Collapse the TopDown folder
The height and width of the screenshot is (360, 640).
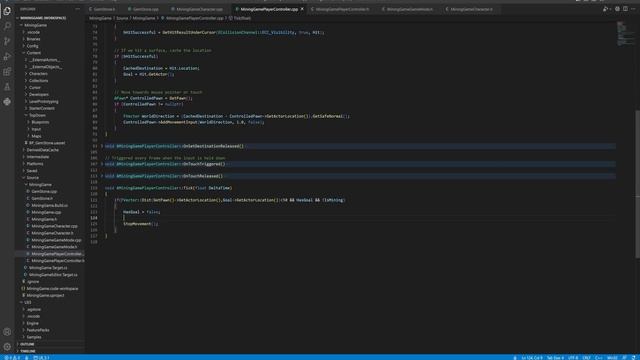(37, 115)
